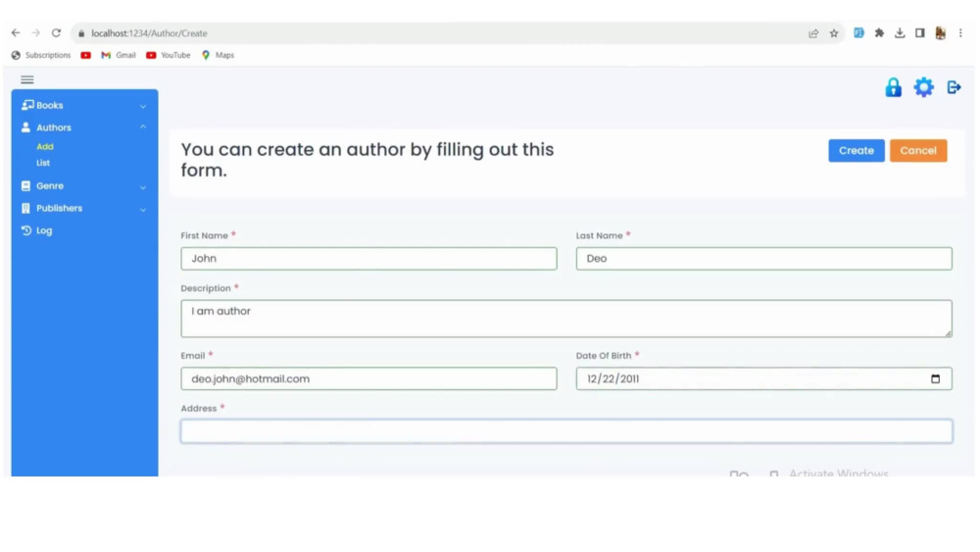The height and width of the screenshot is (552, 980).
Task: Click the Email input field
Action: coord(368,378)
